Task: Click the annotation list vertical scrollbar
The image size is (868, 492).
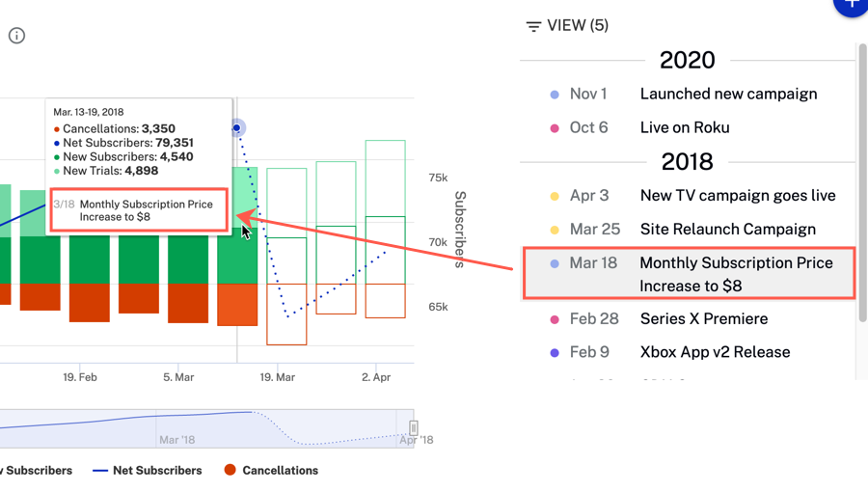Action: [x=861, y=183]
